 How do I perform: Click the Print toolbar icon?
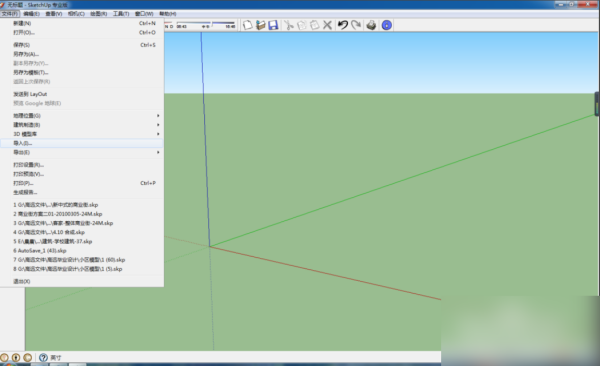pos(371,25)
